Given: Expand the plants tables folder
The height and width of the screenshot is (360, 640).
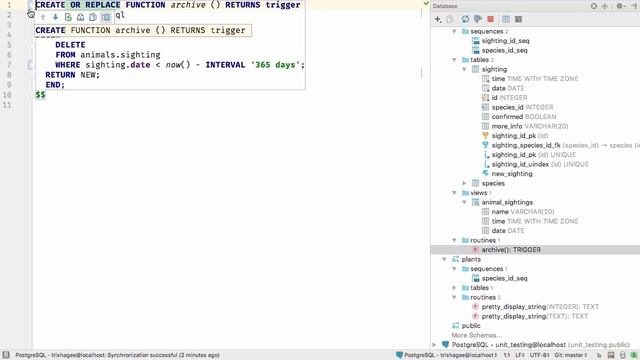Looking at the screenshot, I should pyautogui.click(x=454, y=288).
